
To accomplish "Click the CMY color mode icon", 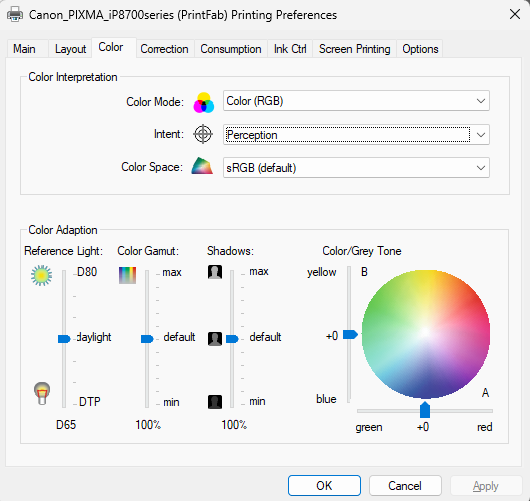I will point(203,102).
